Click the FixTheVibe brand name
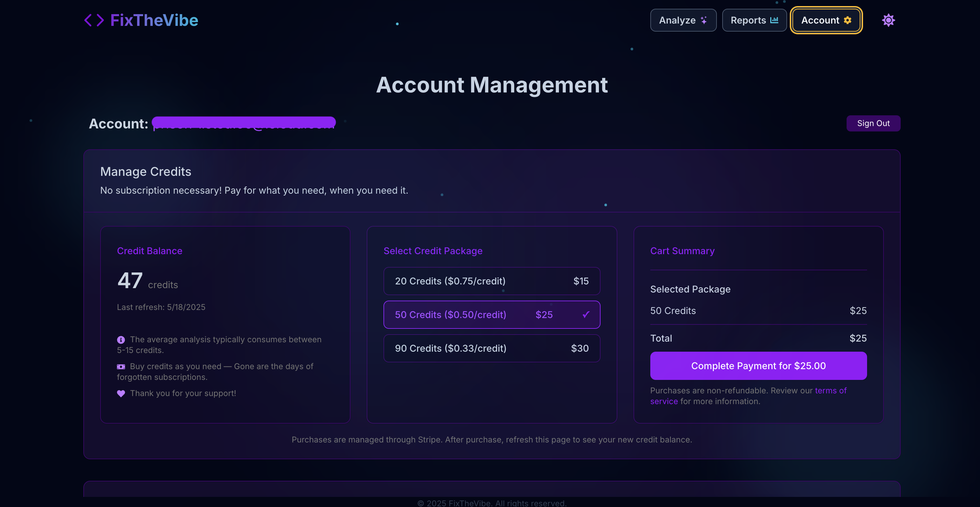This screenshot has height=507, width=980. [154, 20]
